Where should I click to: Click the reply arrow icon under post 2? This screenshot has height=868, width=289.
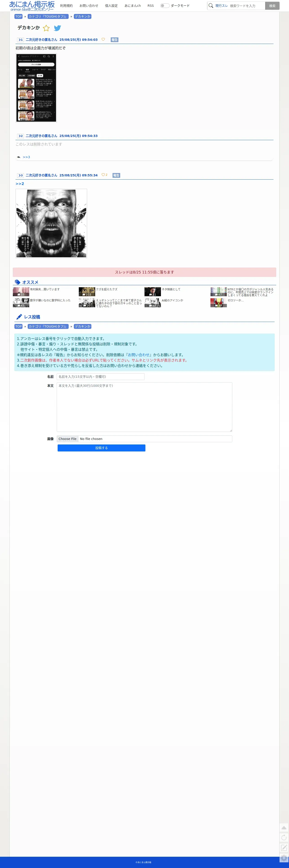(x=19, y=157)
